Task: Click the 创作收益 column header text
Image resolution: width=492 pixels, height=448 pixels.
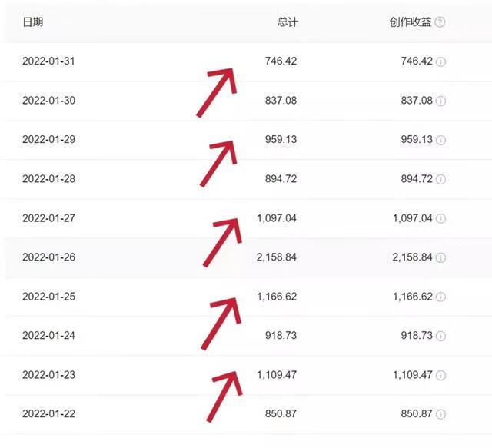Action: tap(411, 22)
